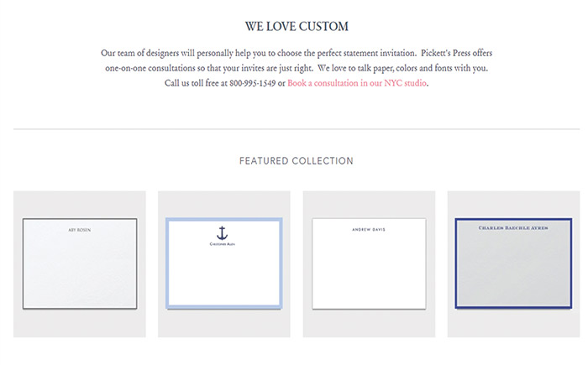Click the navy bottom border of the Ayres card
This screenshot has height=365, width=588.
(x=513, y=307)
